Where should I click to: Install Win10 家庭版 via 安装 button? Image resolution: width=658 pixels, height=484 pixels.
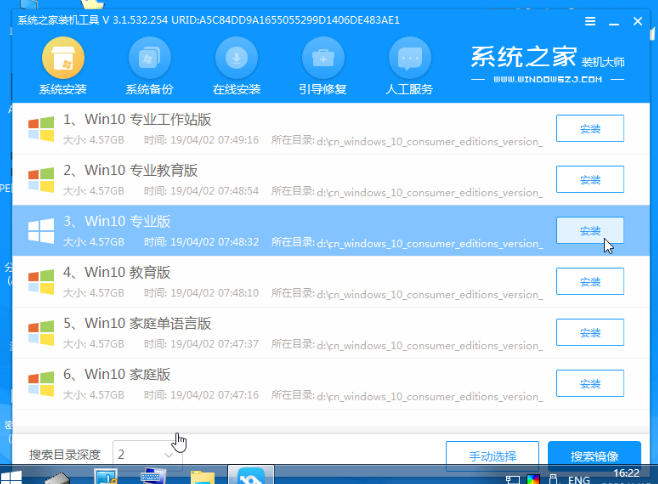[590, 384]
